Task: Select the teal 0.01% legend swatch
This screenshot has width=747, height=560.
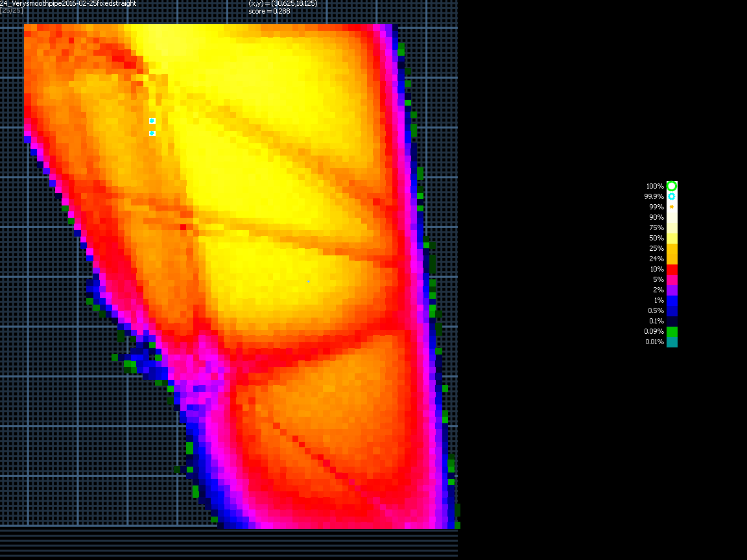Action: [672, 342]
